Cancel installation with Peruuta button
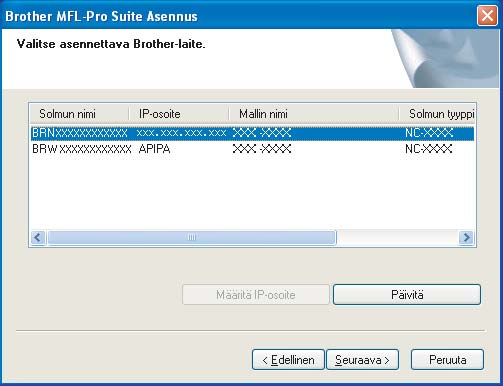This screenshot has height=386, width=503. tap(447, 360)
